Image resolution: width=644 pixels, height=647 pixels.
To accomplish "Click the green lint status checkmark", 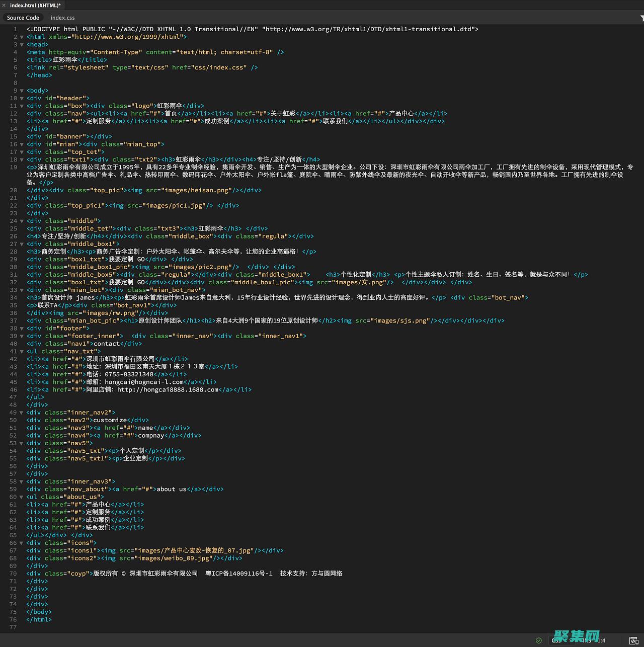I will coord(539,640).
